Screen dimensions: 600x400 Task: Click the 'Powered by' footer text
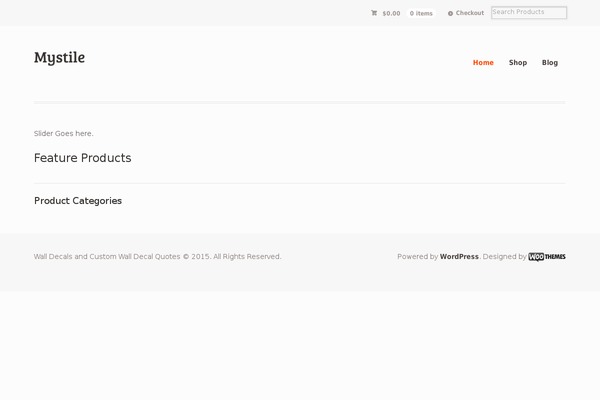tap(417, 256)
